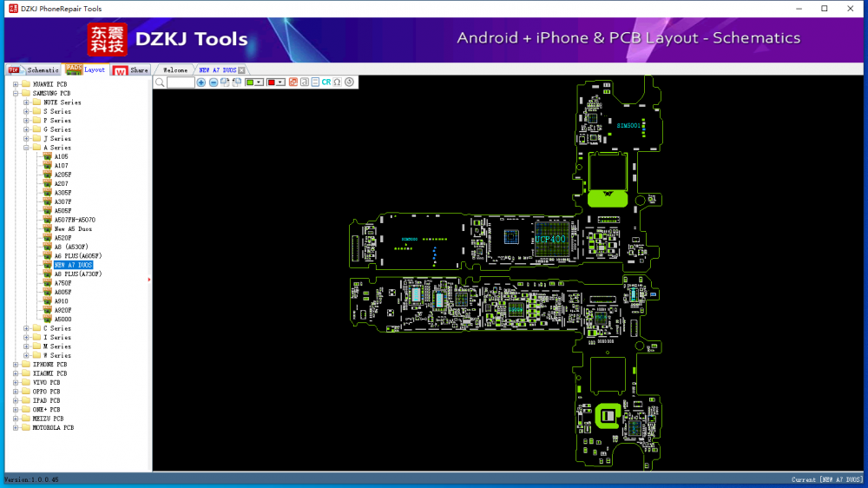
Task: Click the cyan CR toolbar icon
Action: click(x=326, y=82)
